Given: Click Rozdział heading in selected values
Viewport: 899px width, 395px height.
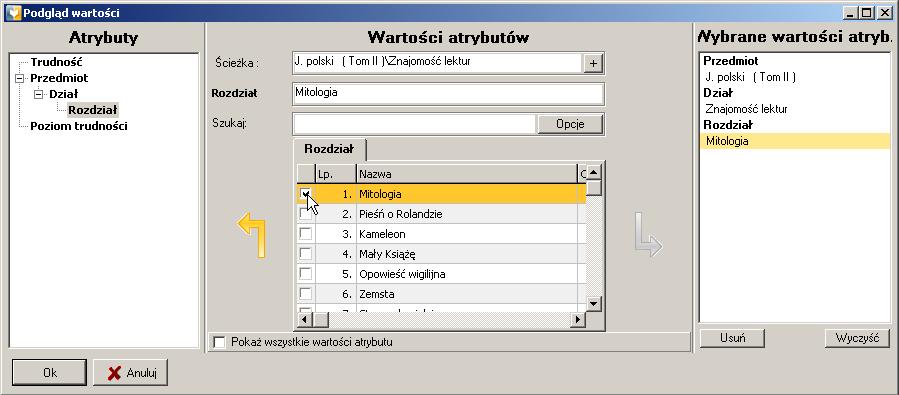Looking at the screenshot, I should [728, 125].
